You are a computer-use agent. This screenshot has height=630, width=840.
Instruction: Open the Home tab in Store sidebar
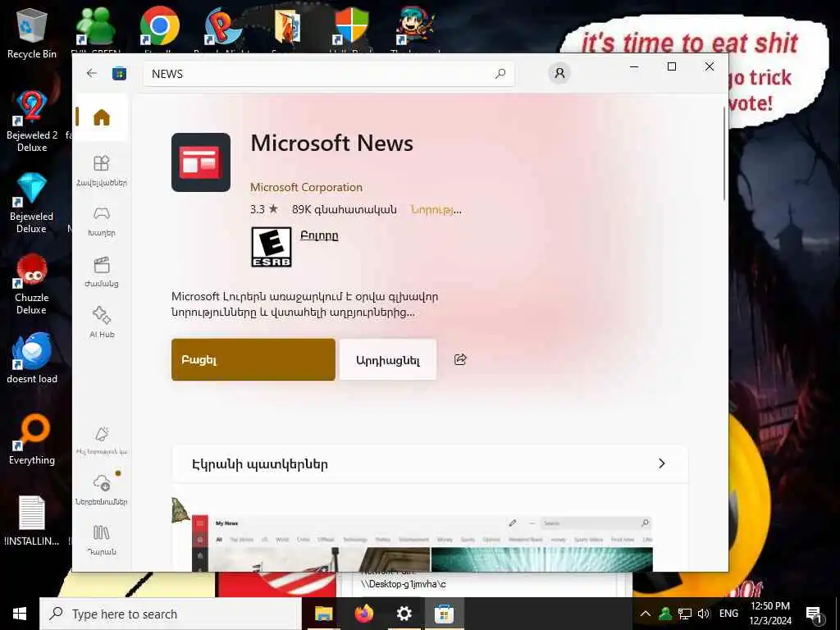[x=101, y=117]
